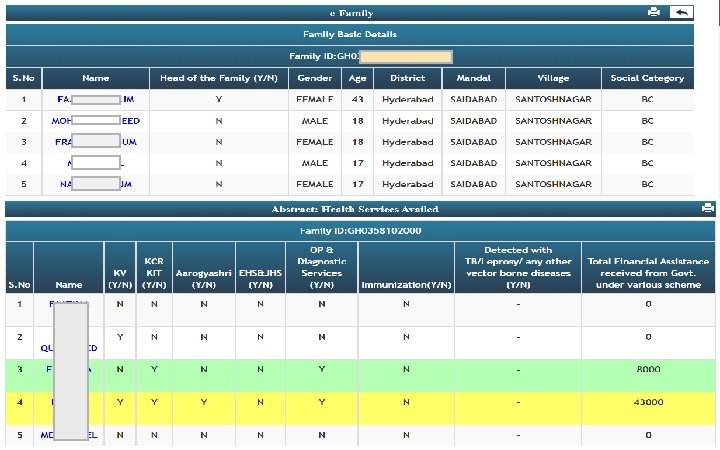Click the Mandal column header
Screen dimensions: 720x450
(x=473, y=78)
